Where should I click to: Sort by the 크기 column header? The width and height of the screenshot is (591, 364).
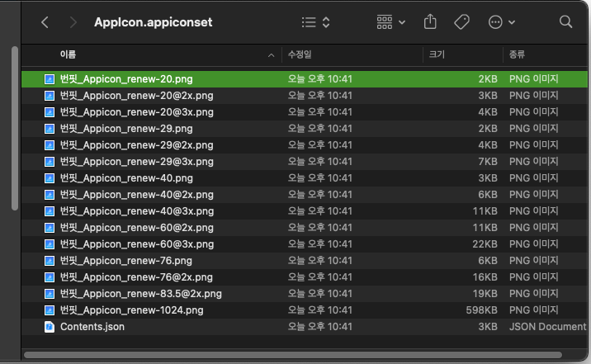click(437, 54)
